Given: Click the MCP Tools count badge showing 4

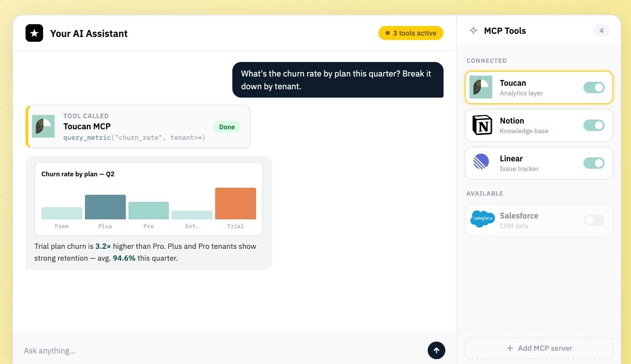Looking at the screenshot, I should (x=602, y=31).
